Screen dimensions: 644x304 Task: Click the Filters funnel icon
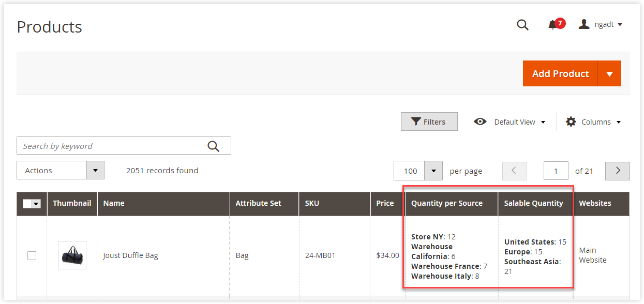coord(416,121)
